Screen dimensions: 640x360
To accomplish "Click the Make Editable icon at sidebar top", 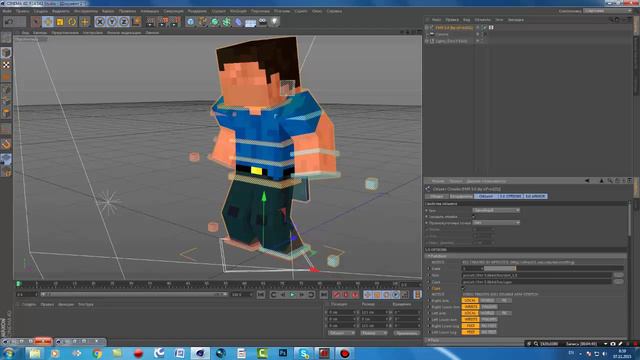I will [6, 38].
